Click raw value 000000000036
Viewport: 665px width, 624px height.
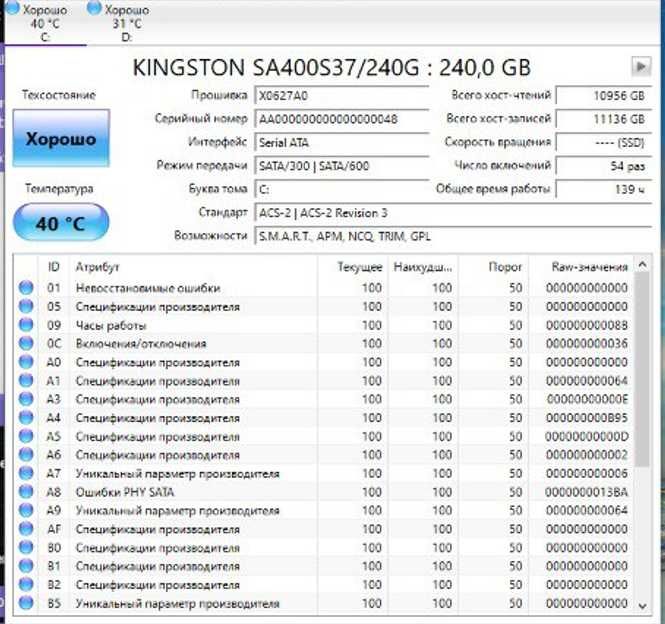coord(587,344)
